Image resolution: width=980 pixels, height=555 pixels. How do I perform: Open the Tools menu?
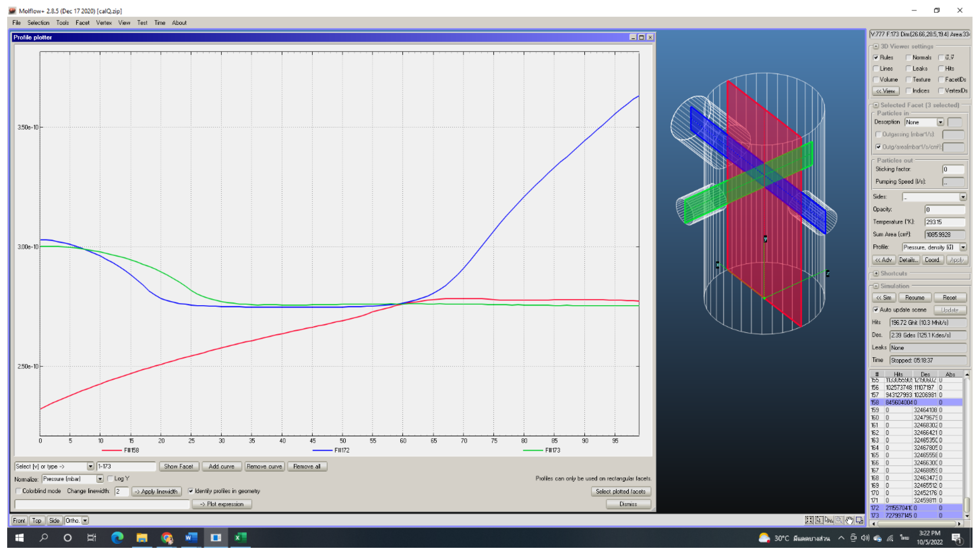click(x=62, y=23)
